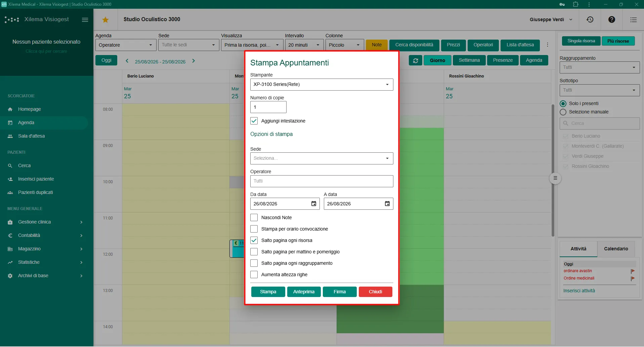644x347 pixels.
Task: Expand Gestione clinica menu
Action: [45, 222]
